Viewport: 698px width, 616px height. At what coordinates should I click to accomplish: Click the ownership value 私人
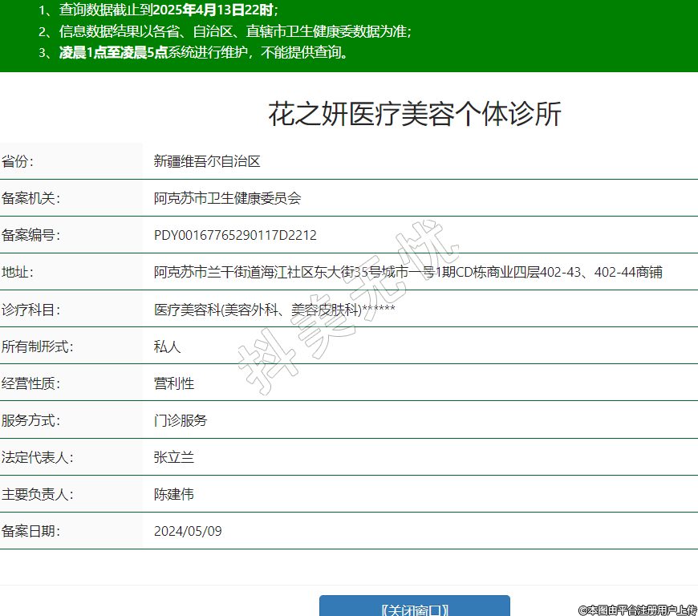[x=167, y=346]
